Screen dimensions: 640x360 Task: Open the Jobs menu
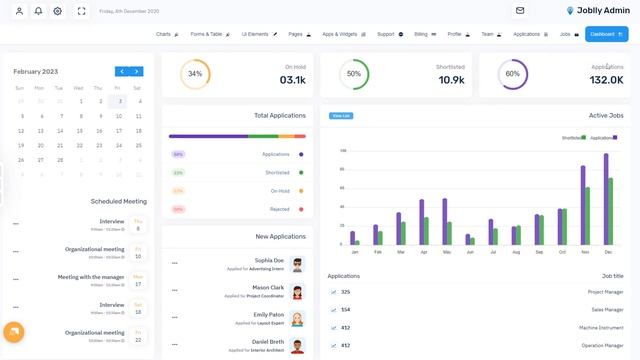(569, 34)
